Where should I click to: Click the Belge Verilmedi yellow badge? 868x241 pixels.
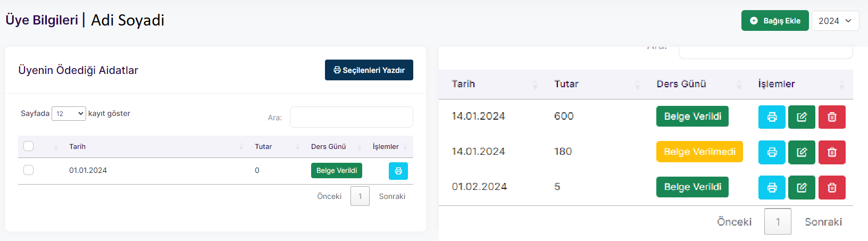(x=699, y=152)
